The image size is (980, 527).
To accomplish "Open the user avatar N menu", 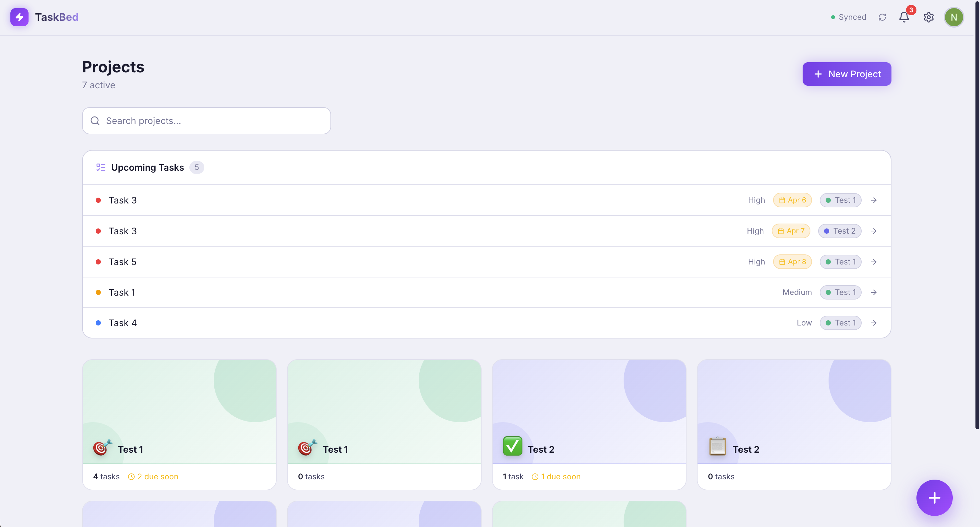I will click(954, 17).
